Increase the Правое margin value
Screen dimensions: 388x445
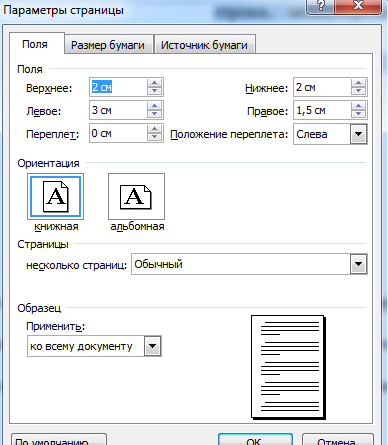(x=358, y=106)
